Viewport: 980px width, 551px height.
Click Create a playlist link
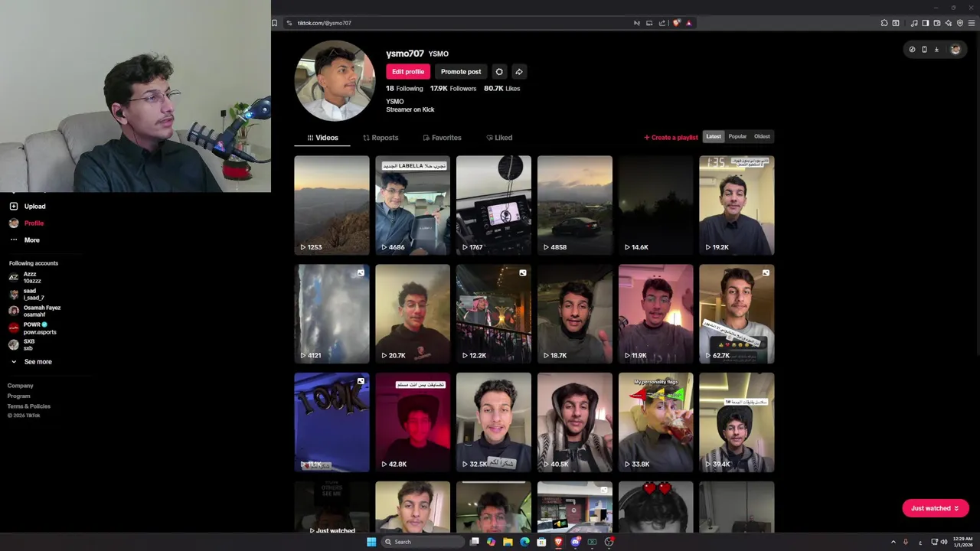(671, 137)
